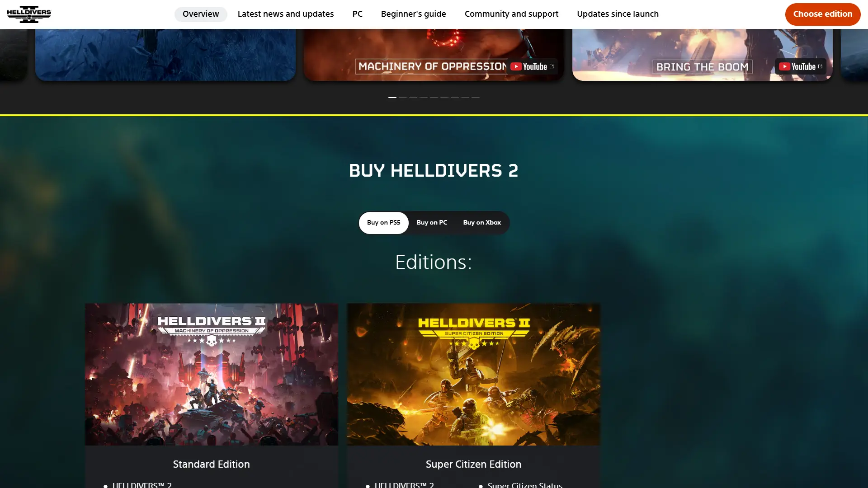Open Updates since launch section

click(x=618, y=14)
